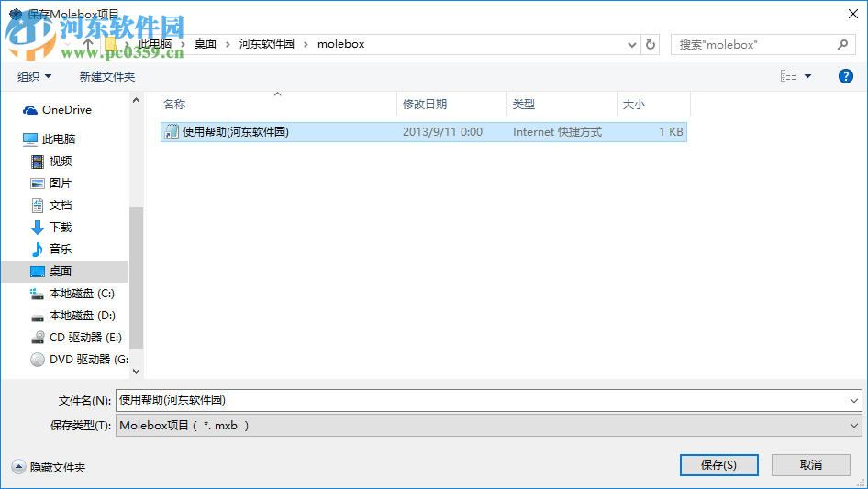Click the 本地磁盘 (C:) drive icon
The image size is (868, 489).
click(37, 294)
